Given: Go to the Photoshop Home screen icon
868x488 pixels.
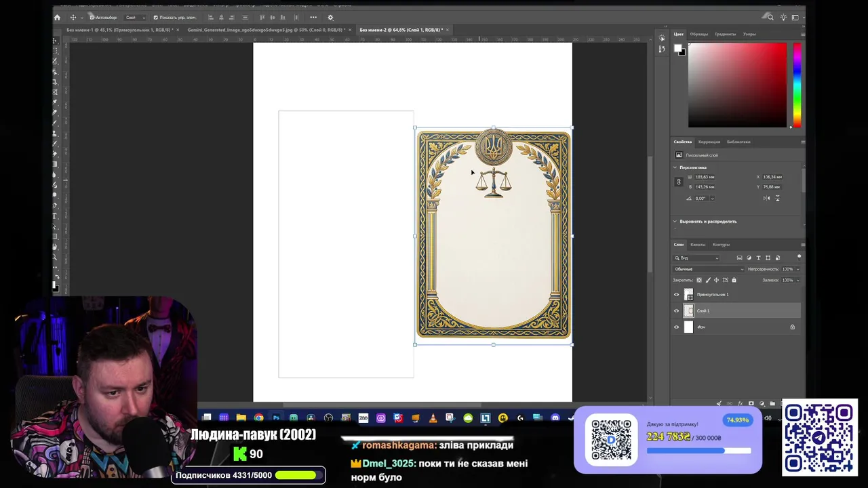Looking at the screenshot, I should tap(57, 18).
